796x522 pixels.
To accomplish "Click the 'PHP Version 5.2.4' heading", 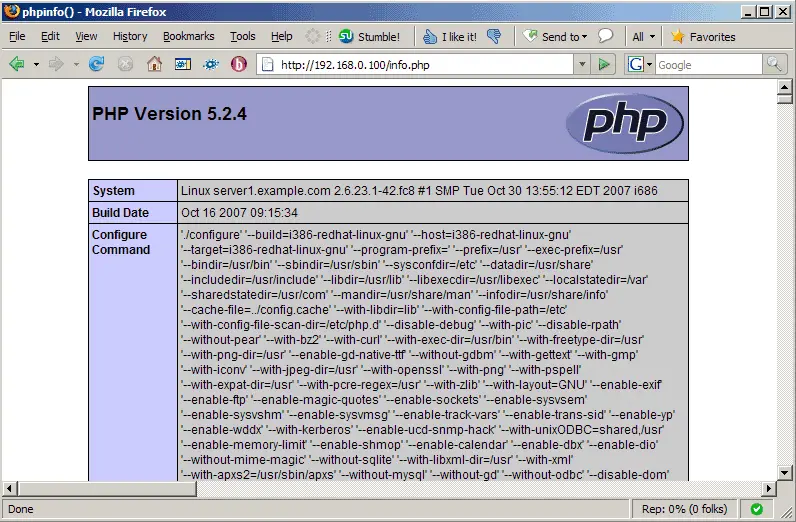I will point(169,114).
